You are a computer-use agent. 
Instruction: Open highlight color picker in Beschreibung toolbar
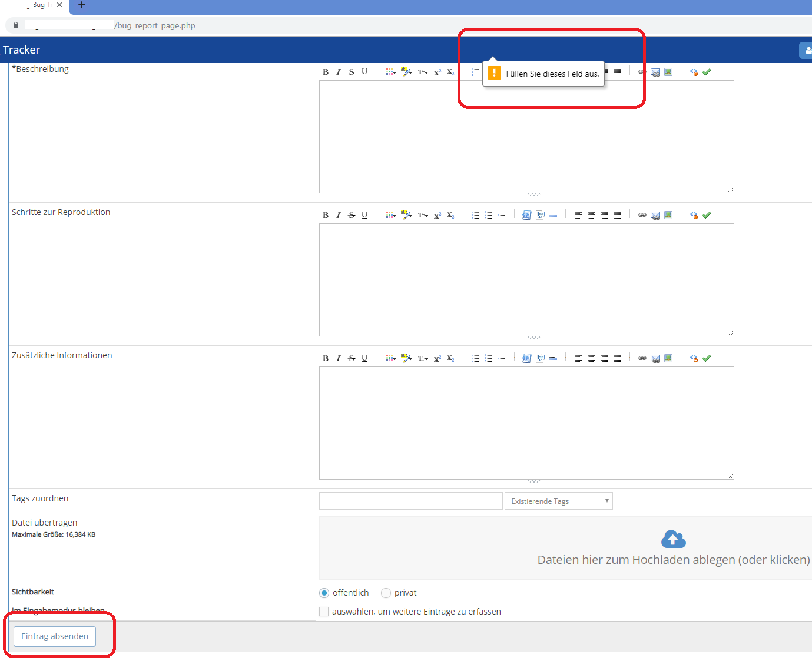tap(406, 72)
